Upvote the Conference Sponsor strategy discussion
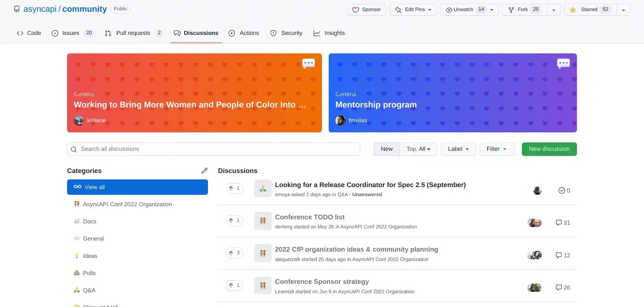This screenshot has height=307, width=644. coord(234,285)
